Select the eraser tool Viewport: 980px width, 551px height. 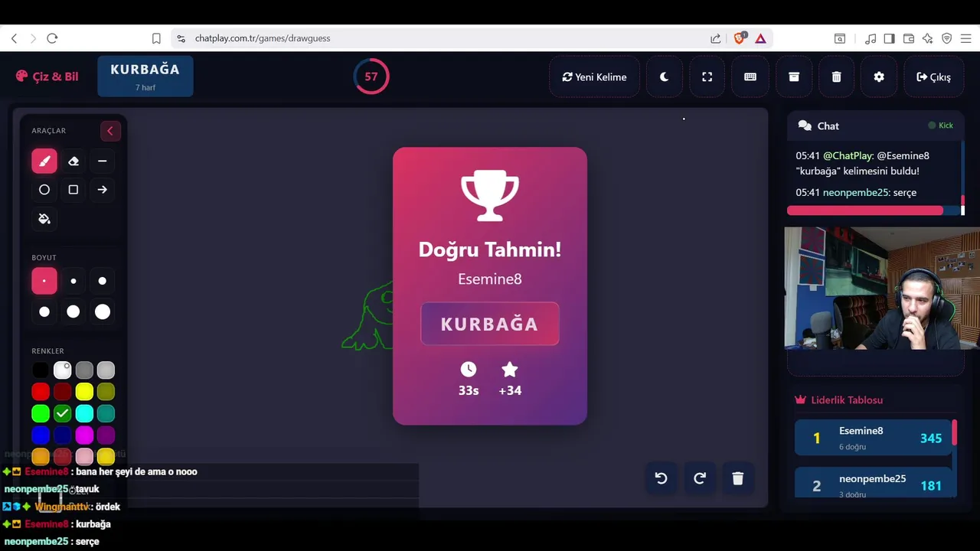point(73,161)
